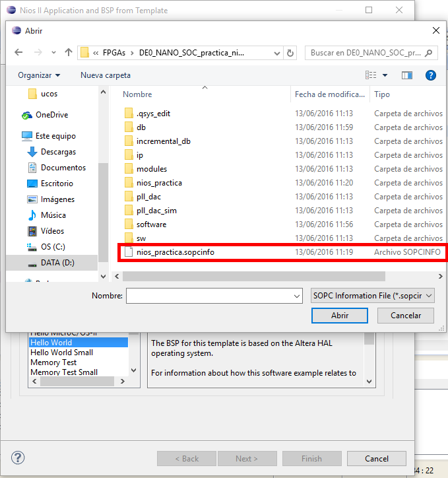Click the Abrir button

[x=340, y=316]
